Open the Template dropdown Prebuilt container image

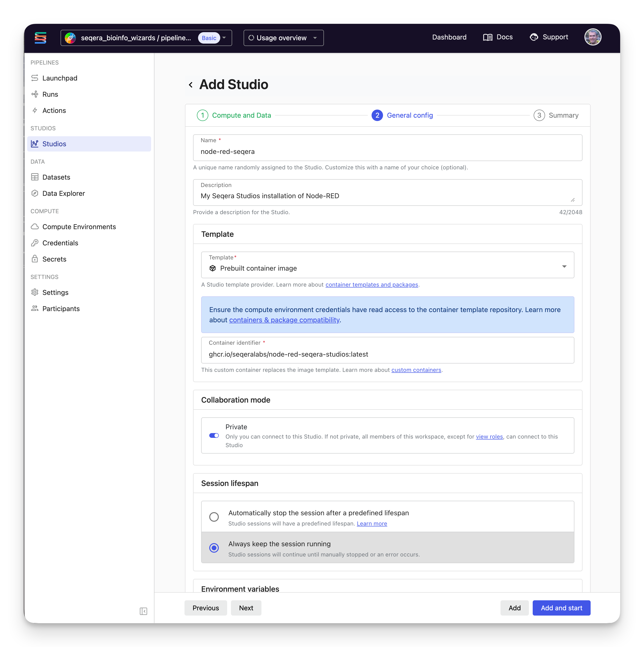click(x=387, y=265)
